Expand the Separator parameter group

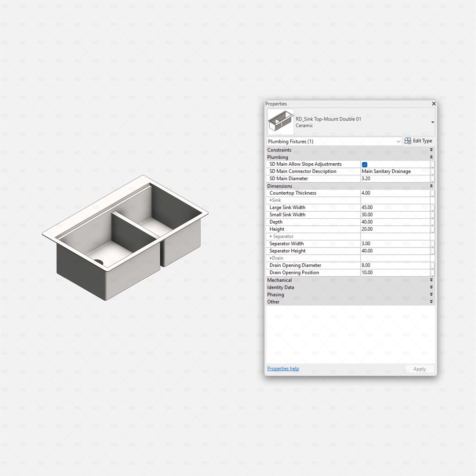(271, 236)
